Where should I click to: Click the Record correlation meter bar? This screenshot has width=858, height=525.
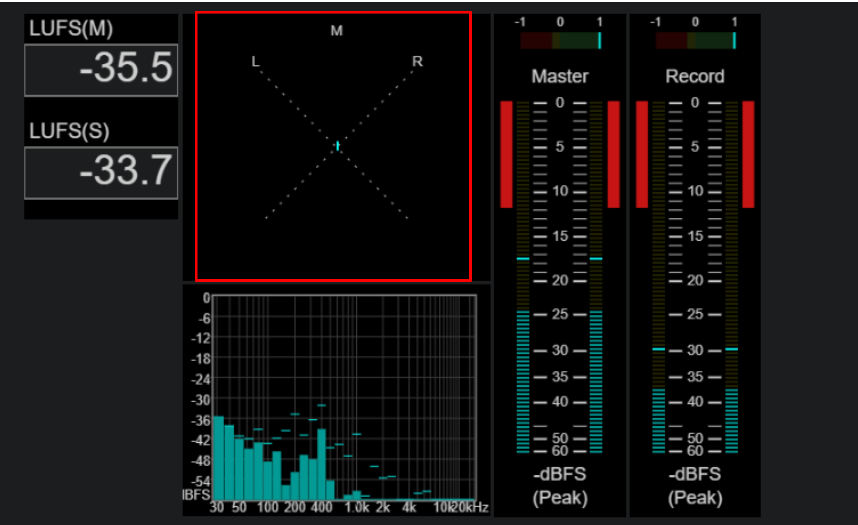click(x=695, y=41)
